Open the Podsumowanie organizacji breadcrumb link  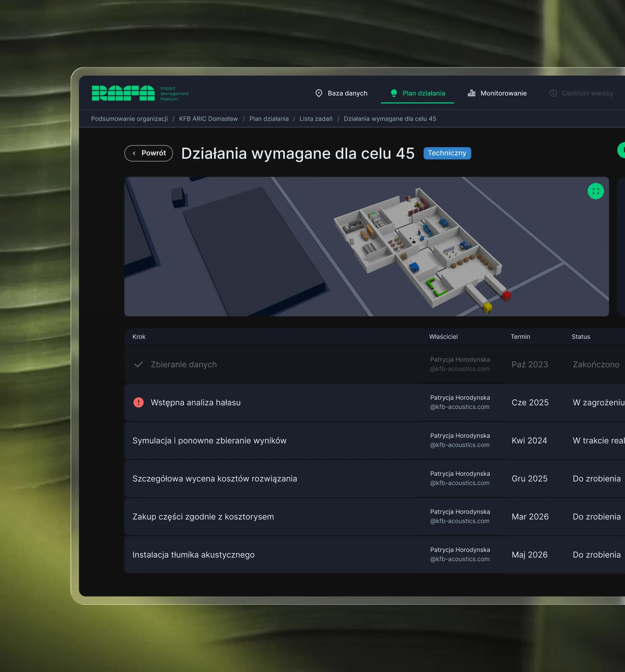[129, 119]
